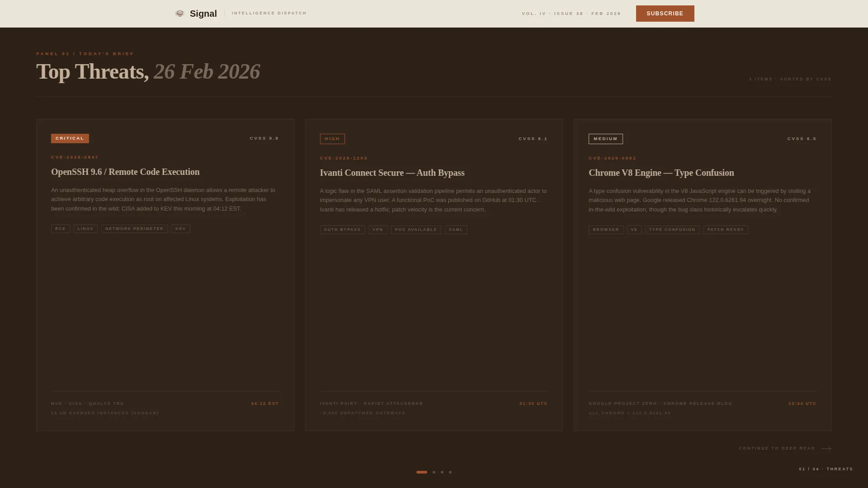The height and width of the screenshot is (488, 868).
Task: Click the Panel 01 / Today's Brief label
Action: (85, 54)
